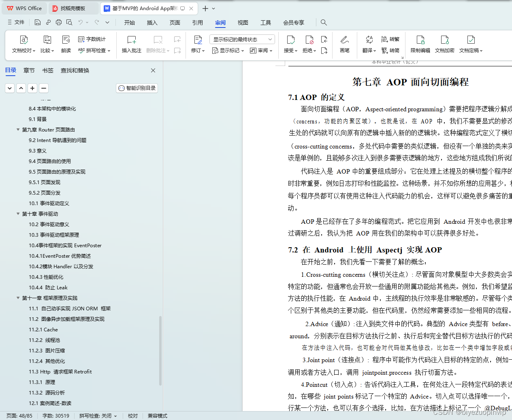Open the show markup (显示标记) dropdown
The width and height of the screenshot is (512, 420).
228,51
